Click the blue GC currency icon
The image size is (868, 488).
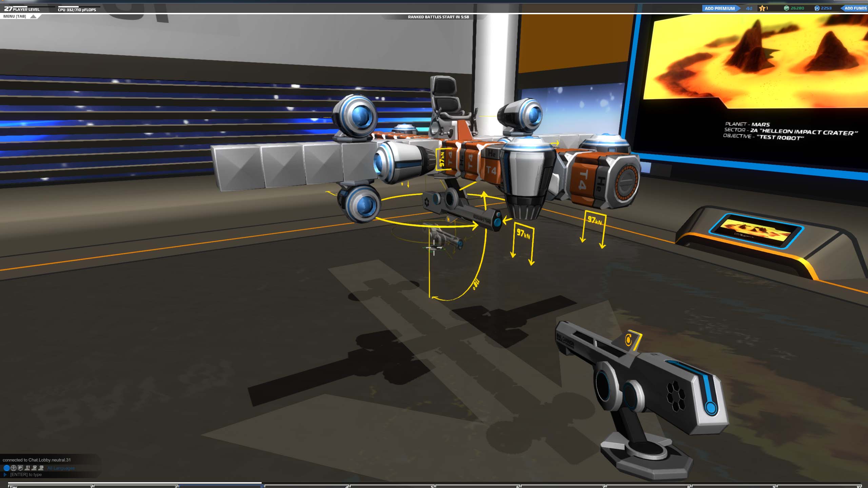[817, 8]
